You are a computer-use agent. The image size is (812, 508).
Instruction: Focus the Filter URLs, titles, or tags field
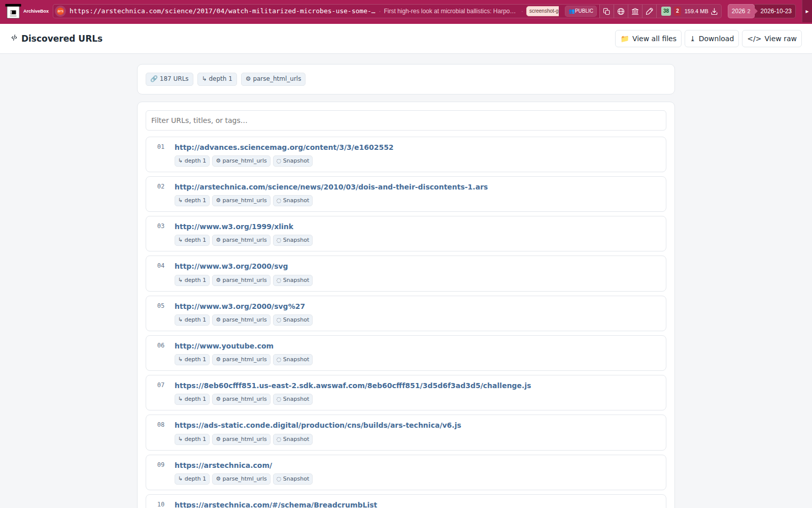pos(406,120)
